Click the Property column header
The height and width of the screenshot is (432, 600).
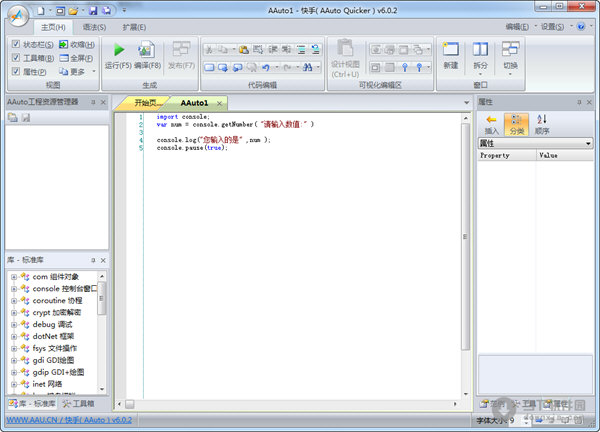pos(507,155)
